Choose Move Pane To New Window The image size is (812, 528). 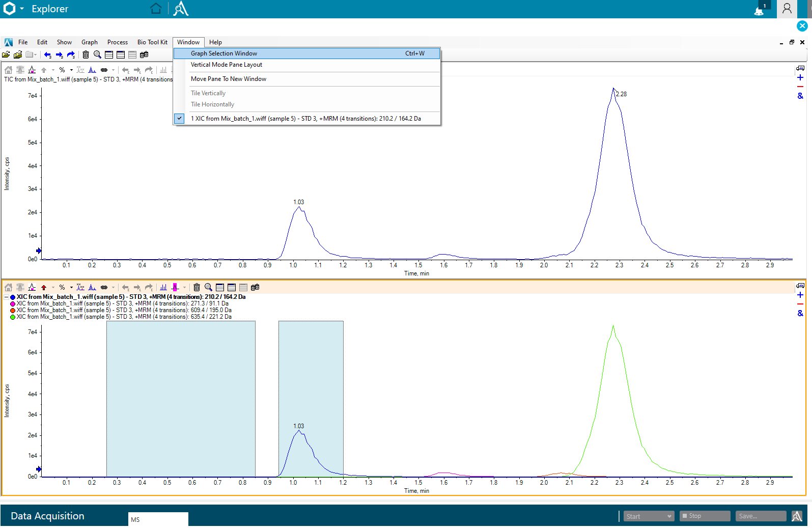307,79
